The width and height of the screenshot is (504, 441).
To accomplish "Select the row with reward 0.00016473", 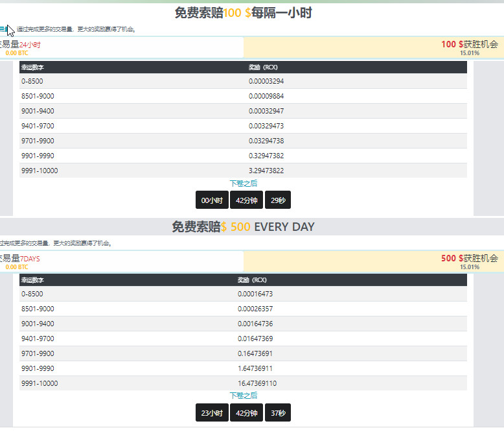I will [243, 294].
